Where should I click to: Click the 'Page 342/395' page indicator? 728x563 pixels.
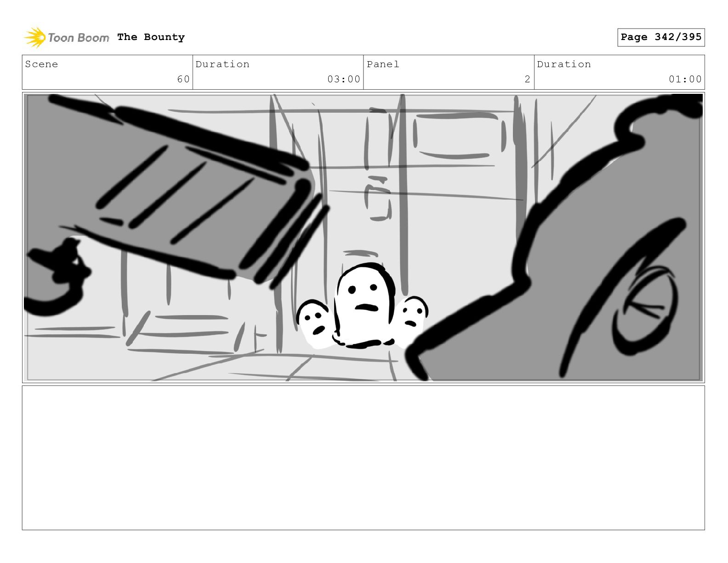pyautogui.click(x=661, y=37)
